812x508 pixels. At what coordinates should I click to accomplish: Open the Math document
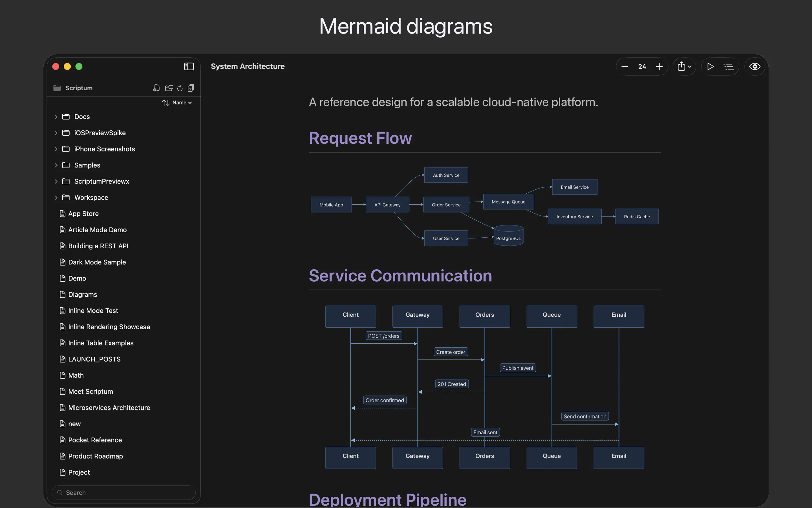pyautogui.click(x=123, y=375)
